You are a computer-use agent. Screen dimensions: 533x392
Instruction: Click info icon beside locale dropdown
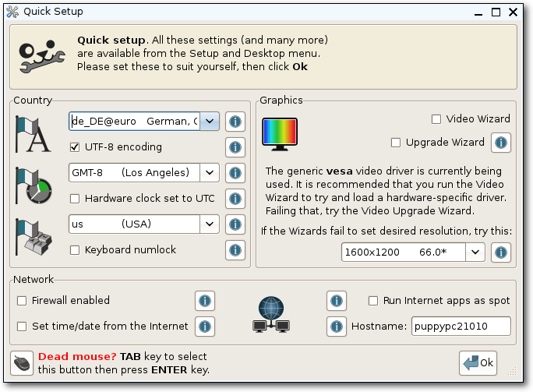(x=235, y=122)
